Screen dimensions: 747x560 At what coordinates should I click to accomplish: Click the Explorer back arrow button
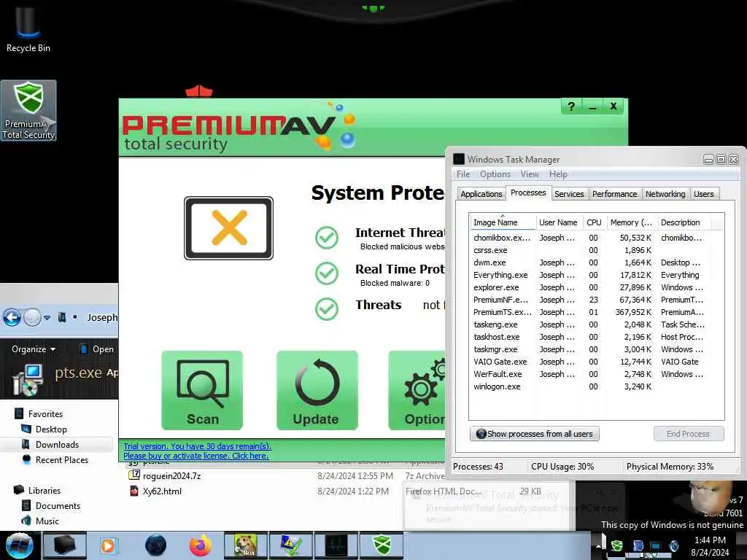click(12, 317)
